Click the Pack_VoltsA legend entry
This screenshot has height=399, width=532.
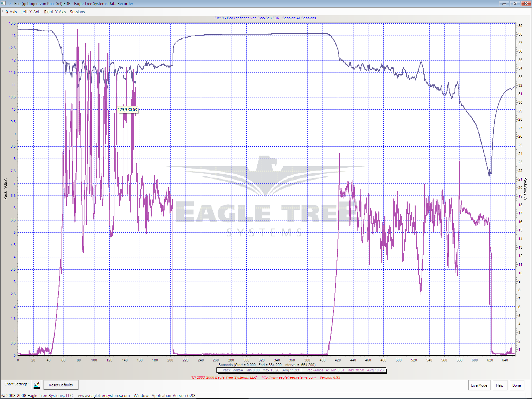pyautogui.click(x=260, y=370)
